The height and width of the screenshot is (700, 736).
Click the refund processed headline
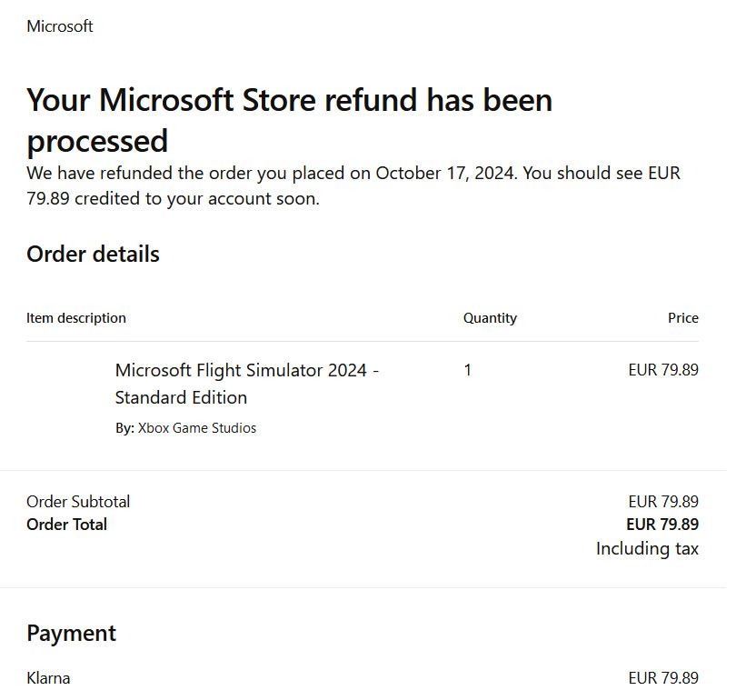point(290,120)
